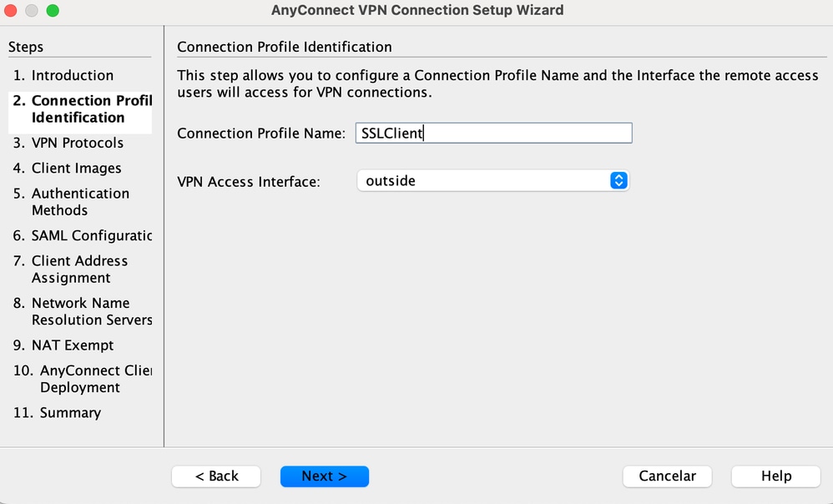Go to the Client Images step

pyautogui.click(x=76, y=168)
